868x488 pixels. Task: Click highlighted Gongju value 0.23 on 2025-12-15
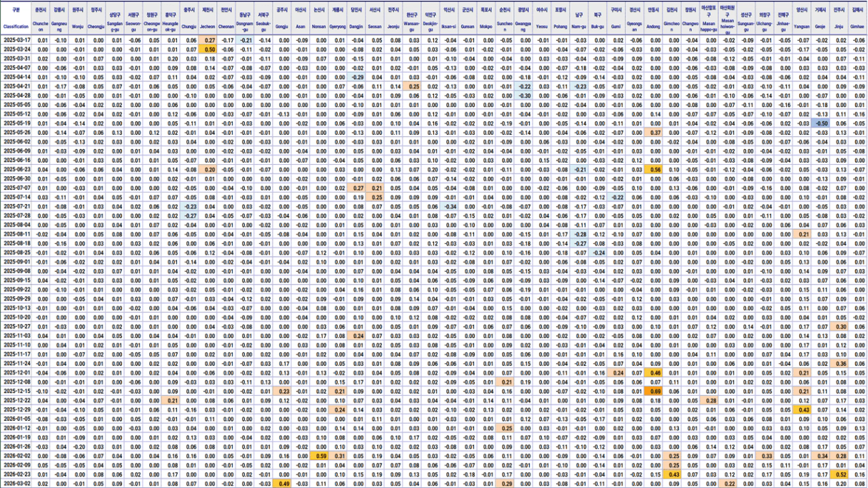coord(283,391)
